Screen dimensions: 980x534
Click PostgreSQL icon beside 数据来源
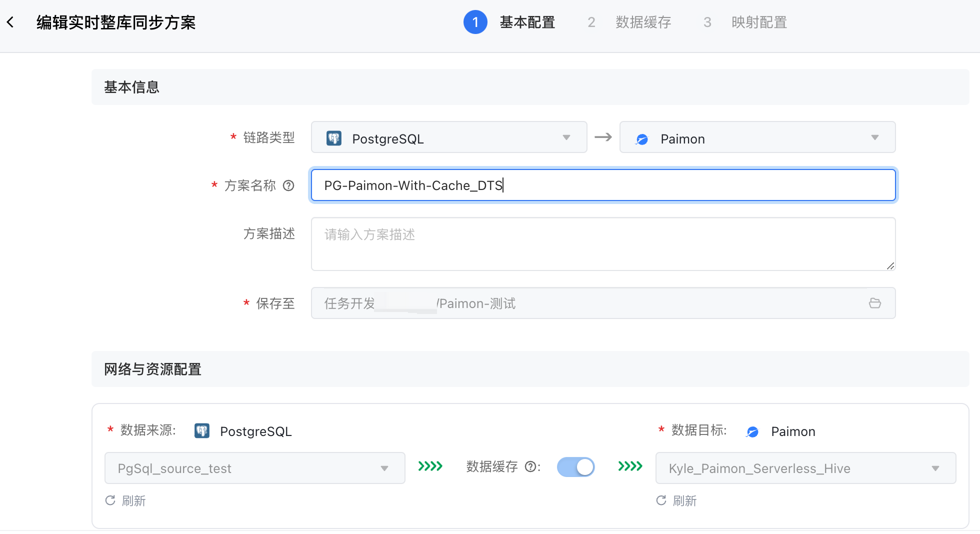[202, 430]
